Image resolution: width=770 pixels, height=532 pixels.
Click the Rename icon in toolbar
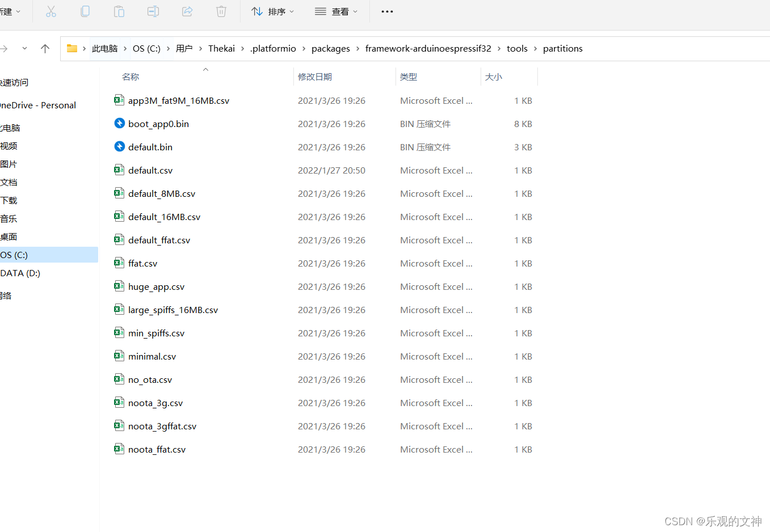[x=153, y=11]
